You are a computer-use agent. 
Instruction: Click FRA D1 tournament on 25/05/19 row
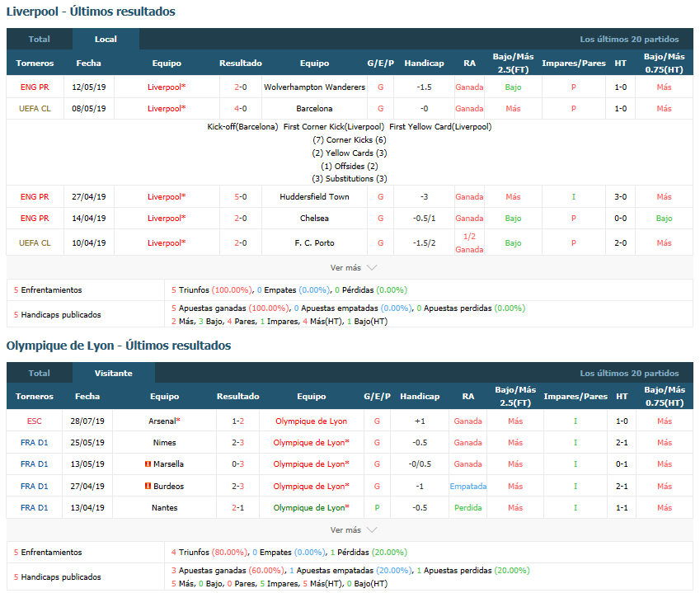click(x=35, y=442)
